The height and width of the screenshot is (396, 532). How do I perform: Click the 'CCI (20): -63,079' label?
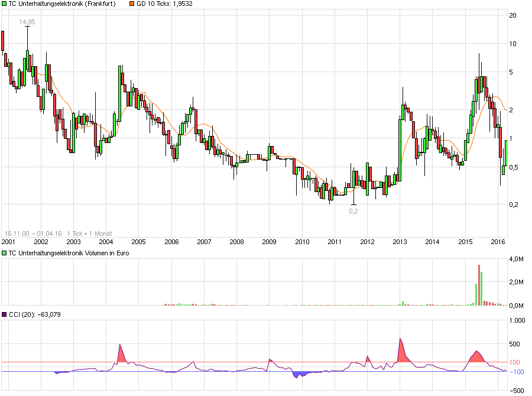click(35, 314)
